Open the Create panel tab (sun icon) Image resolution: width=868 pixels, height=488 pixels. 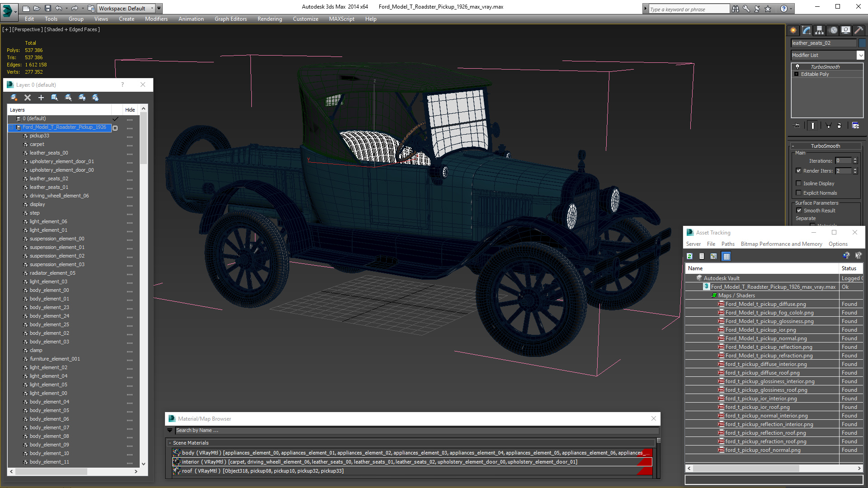(793, 30)
